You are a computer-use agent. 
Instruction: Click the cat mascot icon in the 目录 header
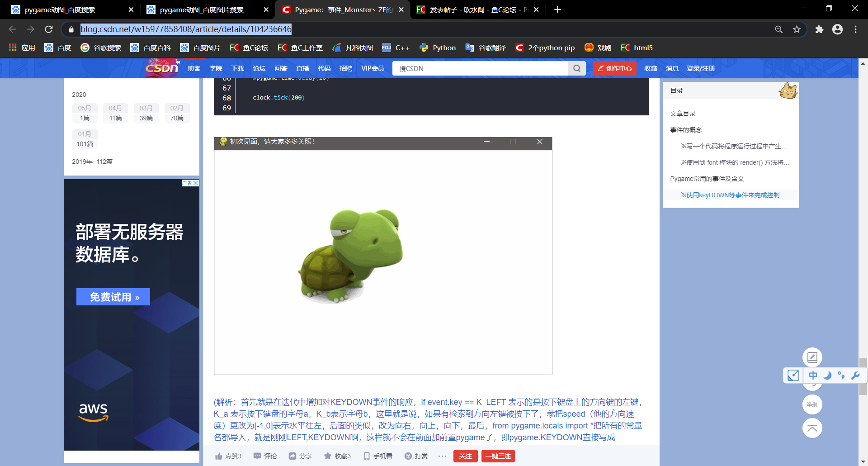click(788, 90)
